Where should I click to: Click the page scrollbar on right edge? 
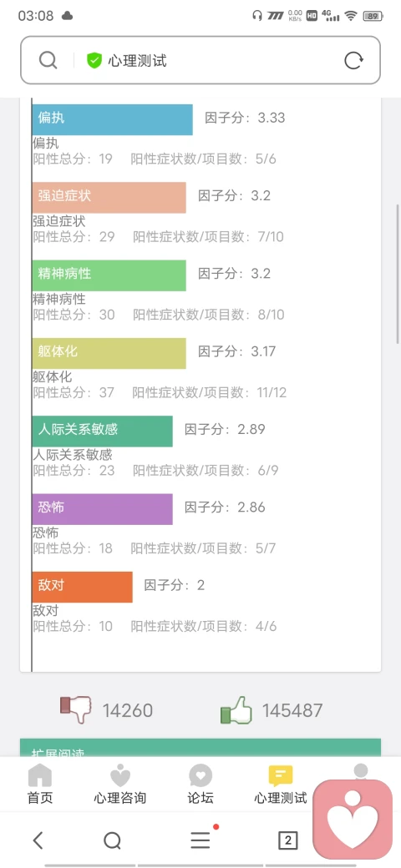(x=397, y=274)
